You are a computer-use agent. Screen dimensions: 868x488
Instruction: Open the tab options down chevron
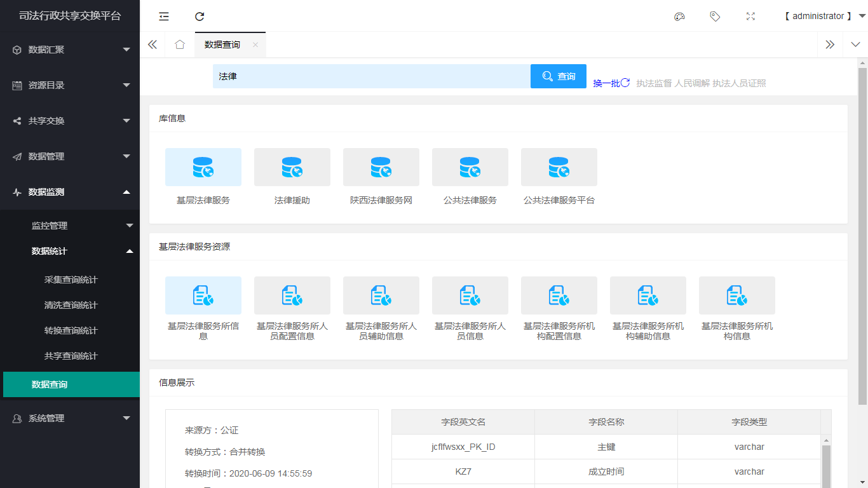click(855, 44)
